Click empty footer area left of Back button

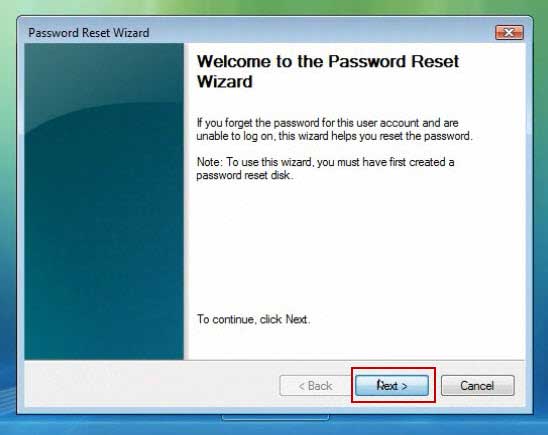(x=150, y=385)
